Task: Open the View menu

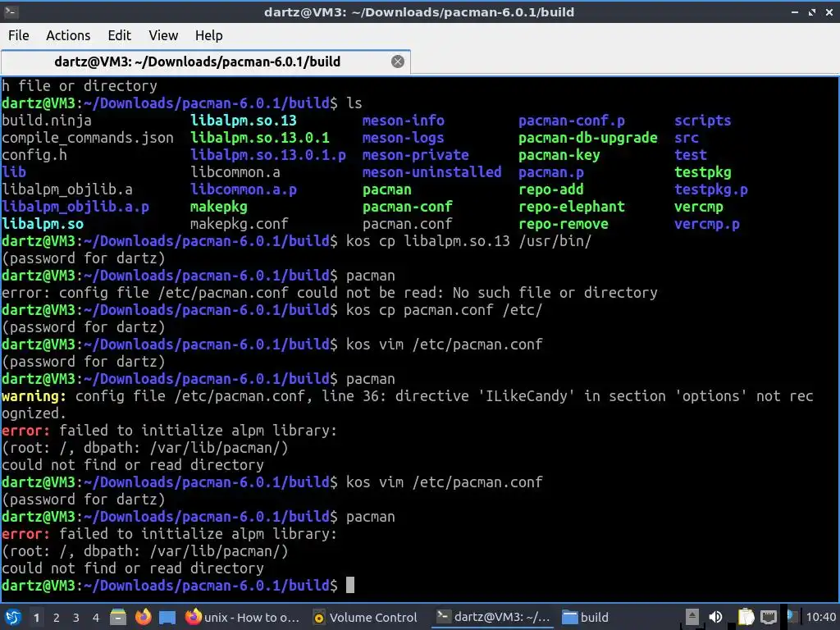Action: (x=163, y=35)
